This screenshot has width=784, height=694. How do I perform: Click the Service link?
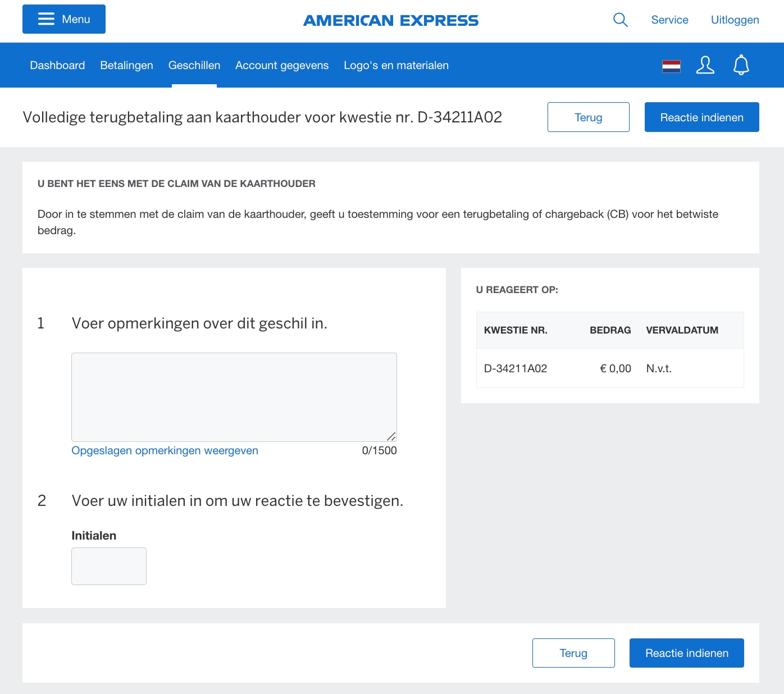tap(669, 19)
